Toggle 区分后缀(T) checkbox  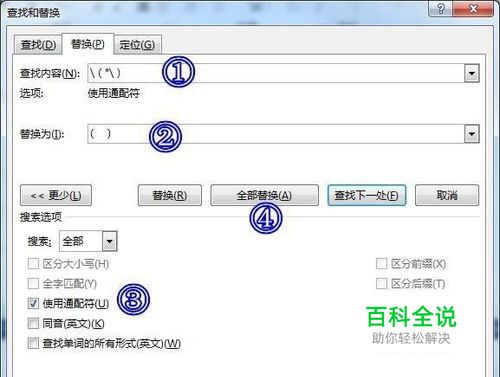(x=381, y=284)
